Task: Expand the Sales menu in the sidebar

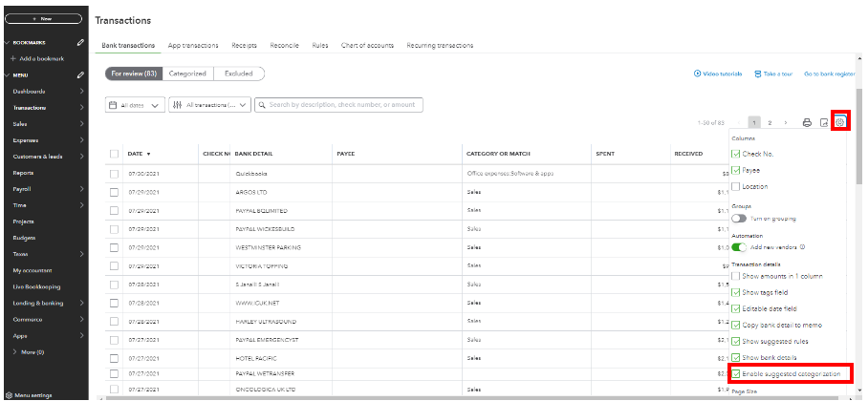Action: 83,124
